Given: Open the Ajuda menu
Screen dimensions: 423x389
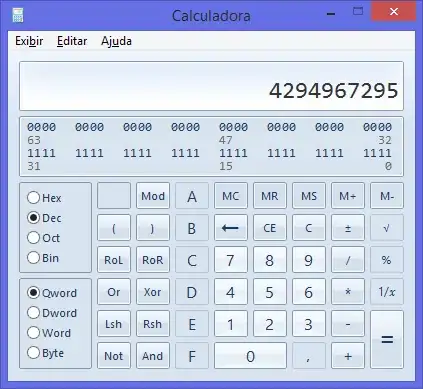Looking at the screenshot, I should 116,41.
